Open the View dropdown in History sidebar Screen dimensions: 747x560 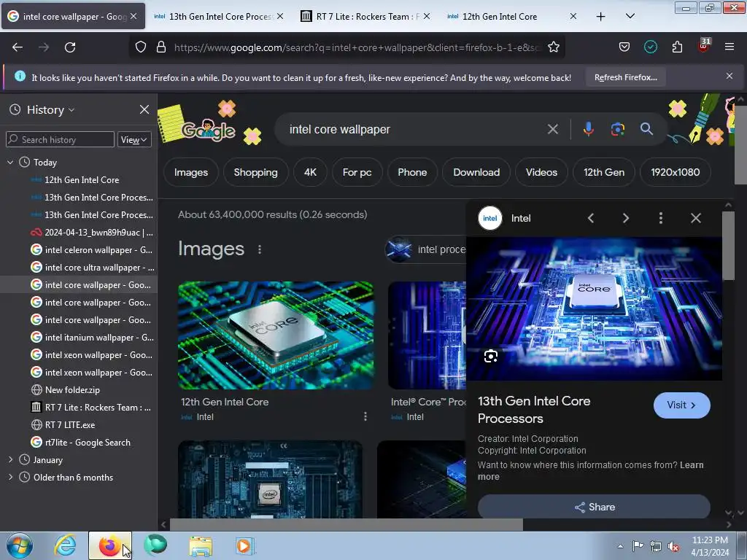click(x=134, y=139)
